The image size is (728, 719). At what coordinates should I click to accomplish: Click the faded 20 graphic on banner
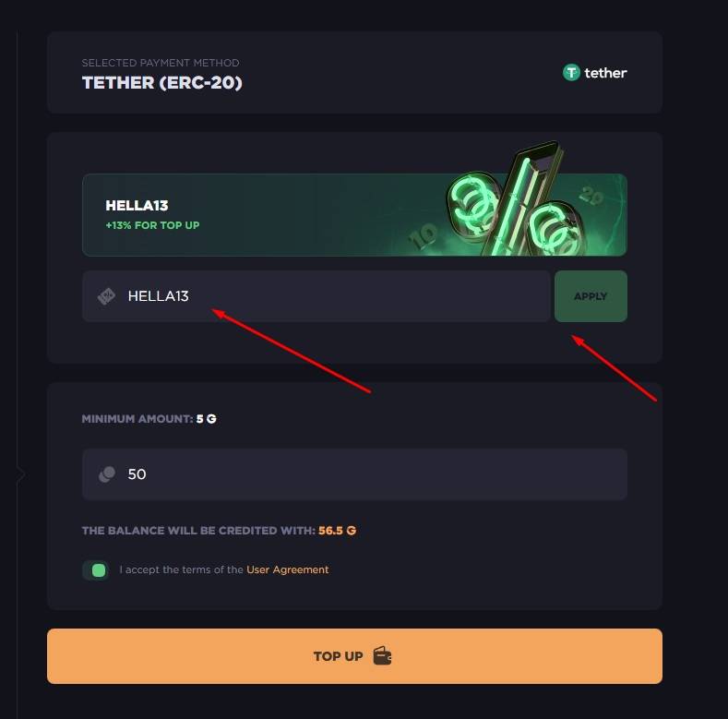click(592, 195)
